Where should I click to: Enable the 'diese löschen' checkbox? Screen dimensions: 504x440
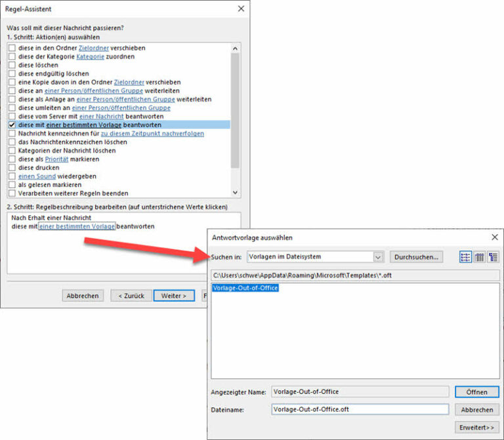12,65
